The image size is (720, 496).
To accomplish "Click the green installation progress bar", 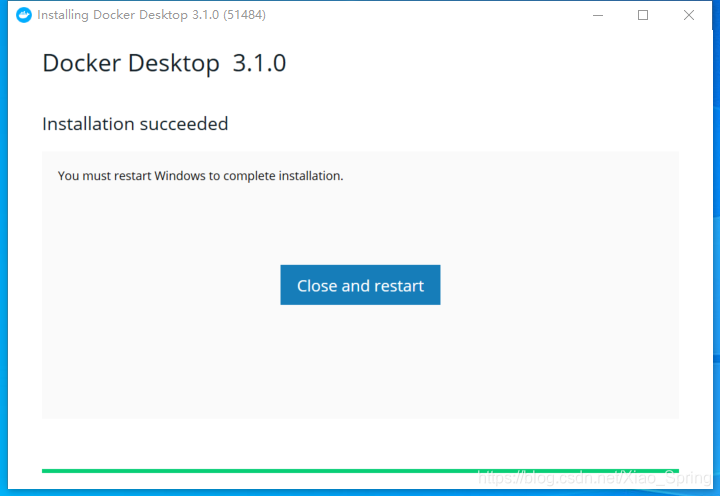I will point(360,471).
